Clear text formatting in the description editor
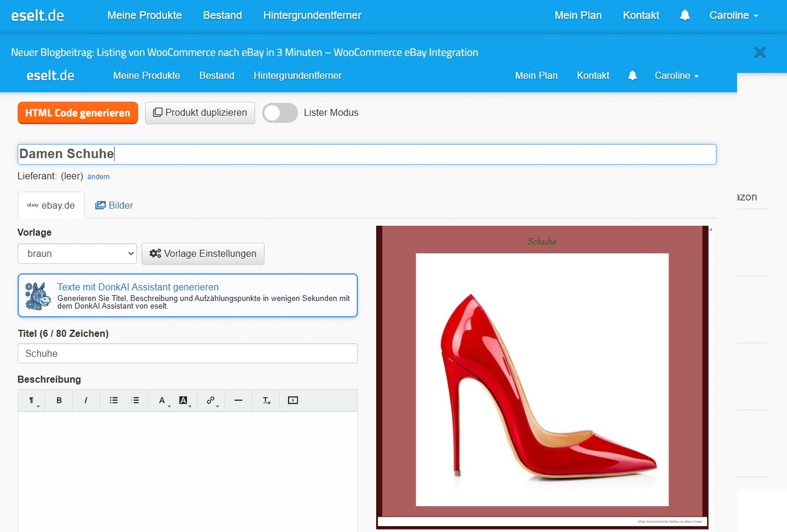The width and height of the screenshot is (787, 532). (266, 400)
